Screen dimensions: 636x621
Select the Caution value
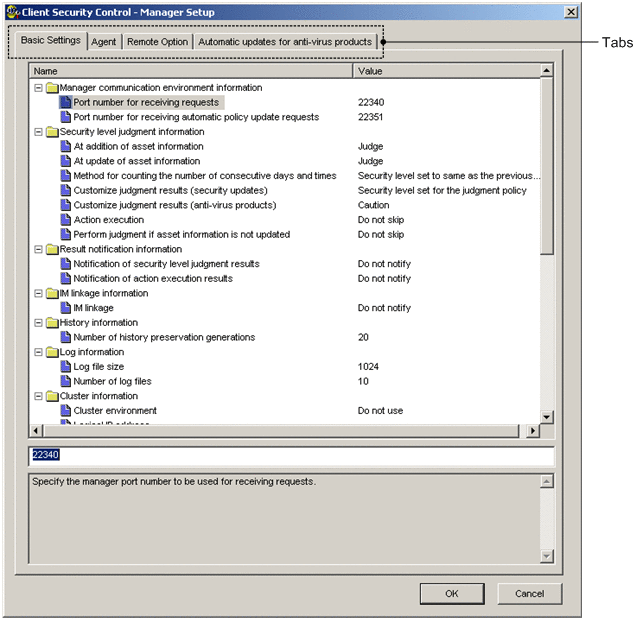click(373, 205)
